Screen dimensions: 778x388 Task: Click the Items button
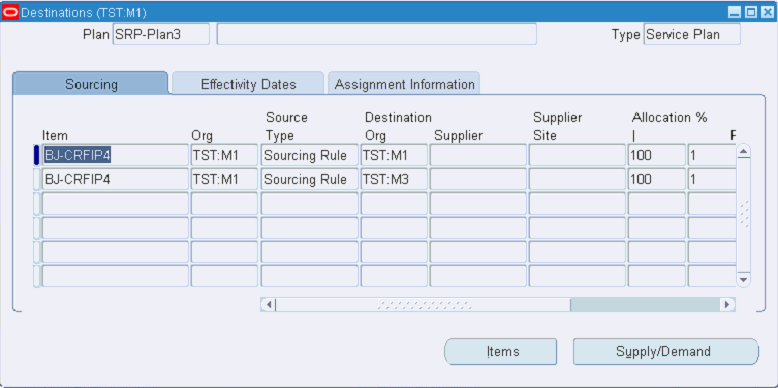500,351
